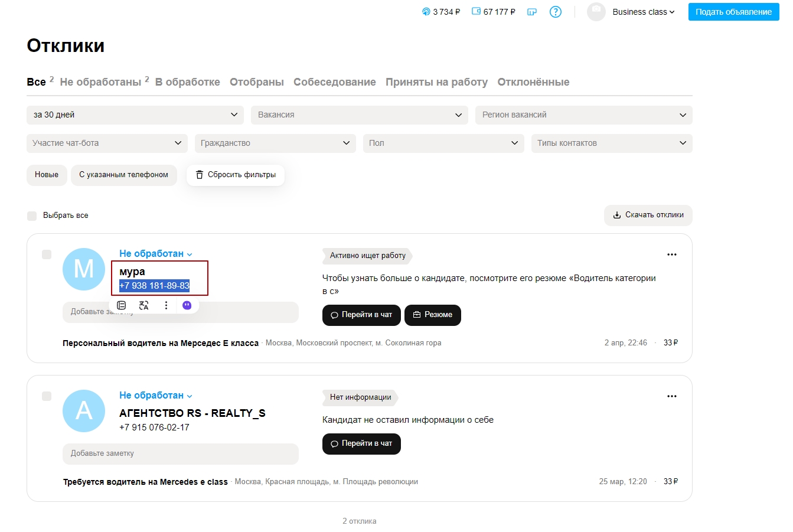
Task: Open the wallet balance 67 177 ₽
Action: point(494,12)
